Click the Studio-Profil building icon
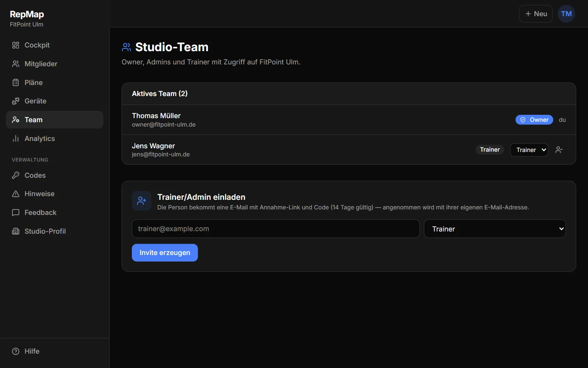Image resolution: width=588 pixels, height=368 pixels. click(15, 231)
